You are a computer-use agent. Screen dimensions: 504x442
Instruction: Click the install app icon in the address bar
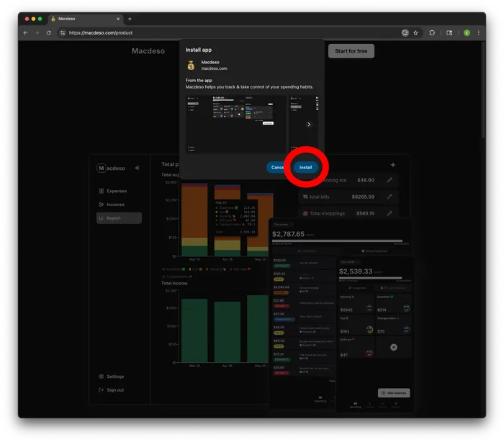tap(405, 33)
